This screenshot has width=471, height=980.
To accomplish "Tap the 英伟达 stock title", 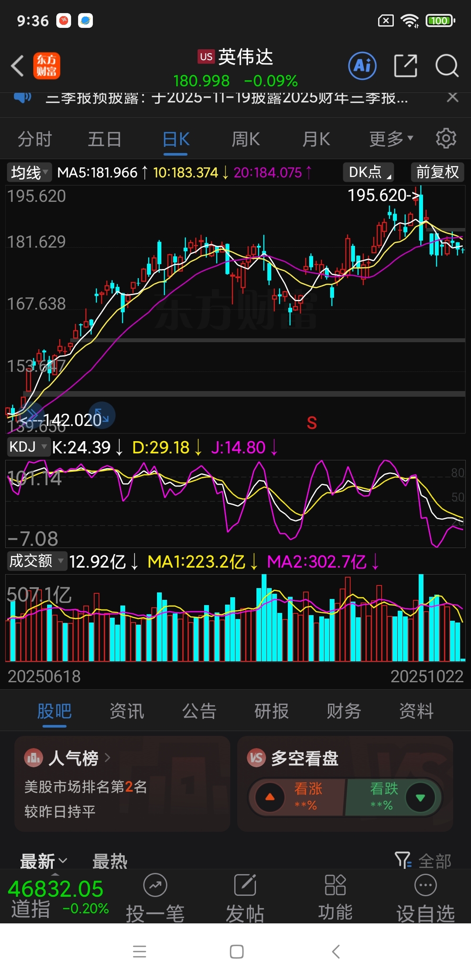I will point(246,57).
